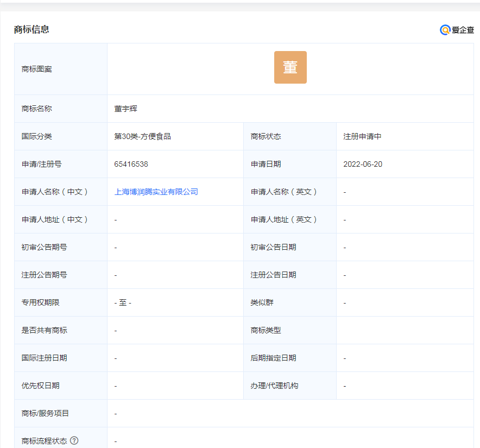Click the 国际注册日期 label
The image size is (480, 448).
45,358
